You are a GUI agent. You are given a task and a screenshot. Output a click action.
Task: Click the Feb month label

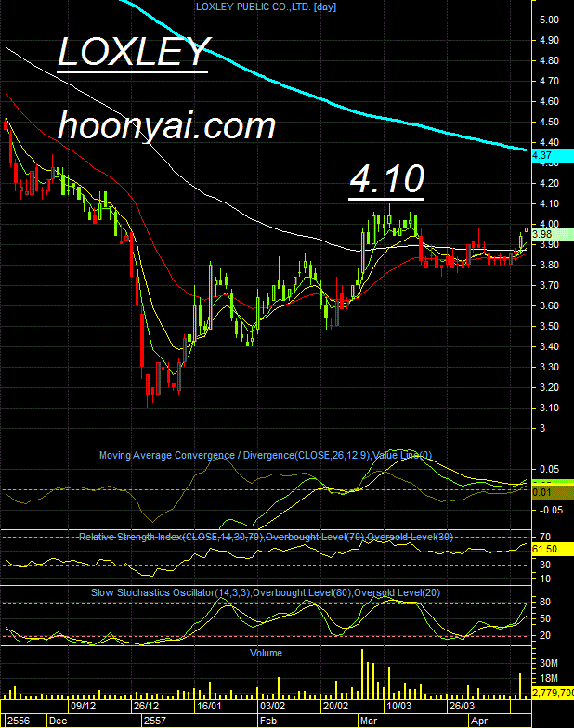click(x=268, y=721)
